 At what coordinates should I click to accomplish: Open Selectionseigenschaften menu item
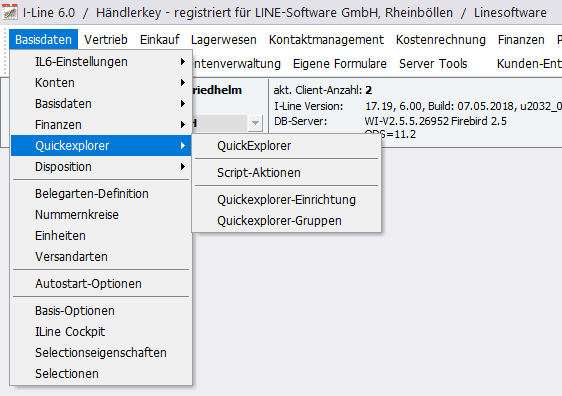click(x=100, y=353)
